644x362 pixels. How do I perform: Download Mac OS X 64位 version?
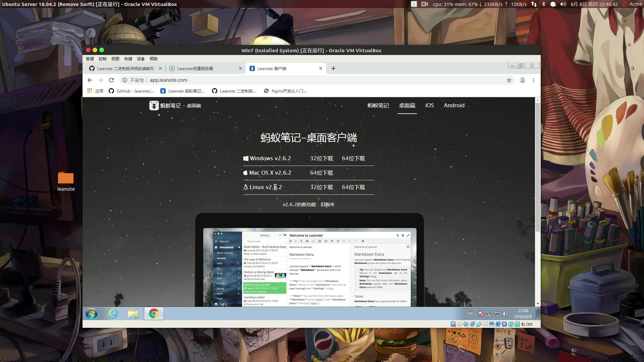click(x=321, y=173)
